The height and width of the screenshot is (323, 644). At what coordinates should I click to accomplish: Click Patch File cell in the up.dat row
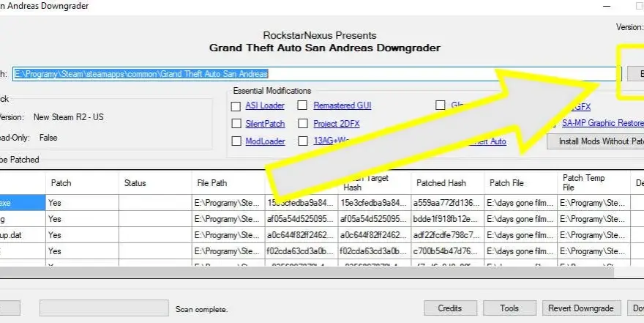(x=521, y=235)
